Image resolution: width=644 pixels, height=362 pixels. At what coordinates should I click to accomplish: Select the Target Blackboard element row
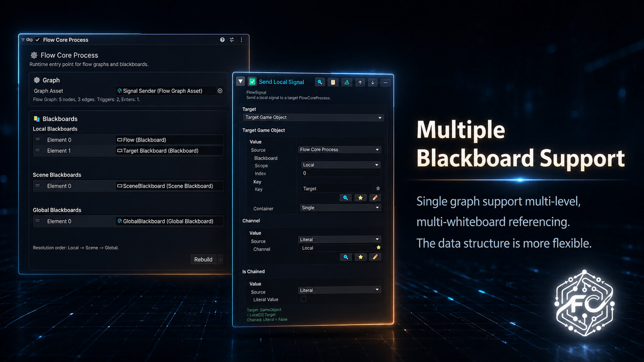click(x=128, y=151)
